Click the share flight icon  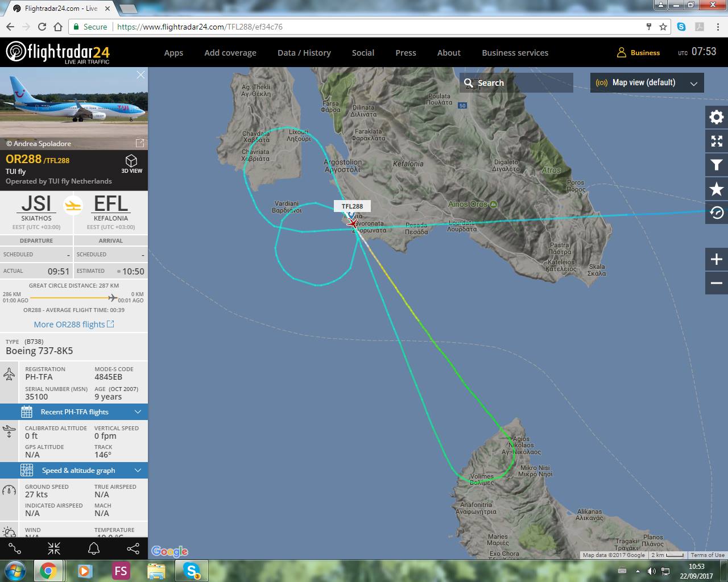[133, 548]
